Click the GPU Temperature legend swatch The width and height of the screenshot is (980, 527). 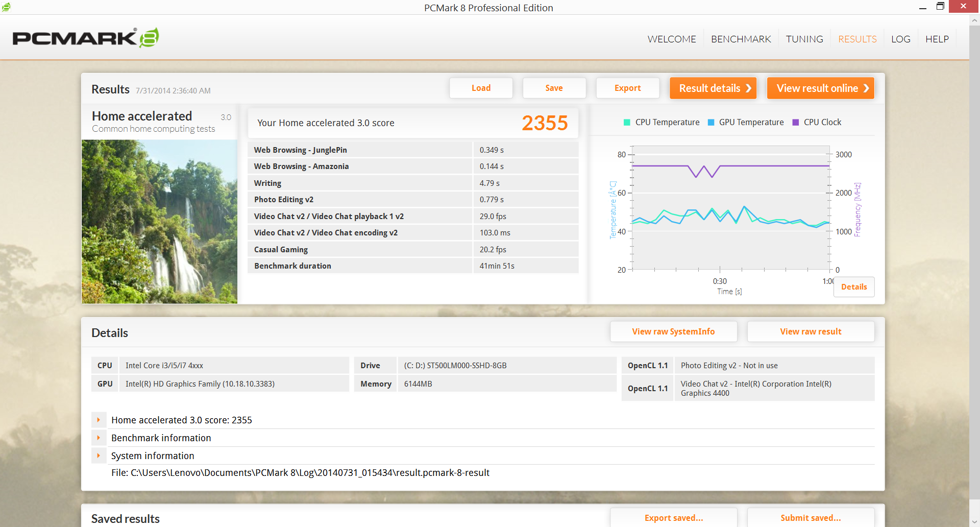(711, 123)
